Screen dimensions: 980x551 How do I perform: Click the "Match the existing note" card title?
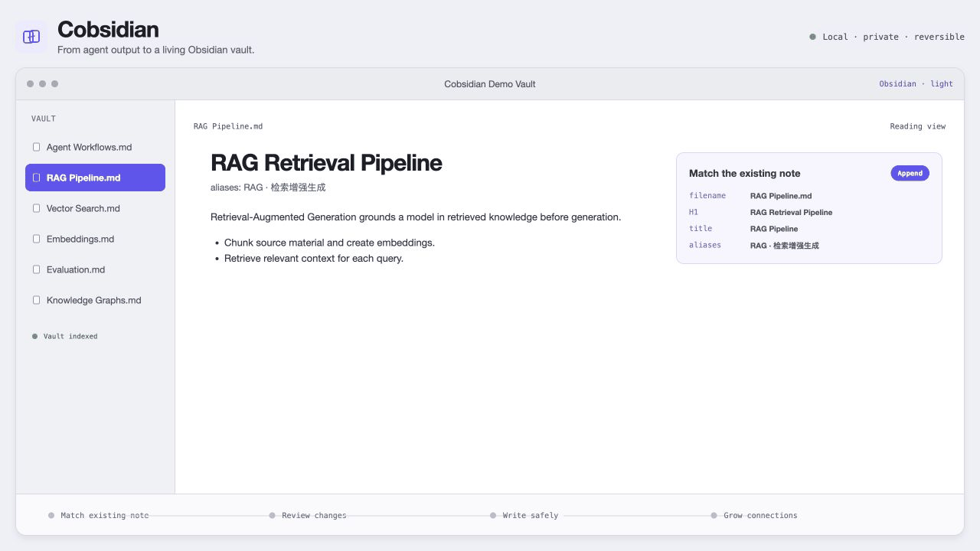[x=745, y=174]
